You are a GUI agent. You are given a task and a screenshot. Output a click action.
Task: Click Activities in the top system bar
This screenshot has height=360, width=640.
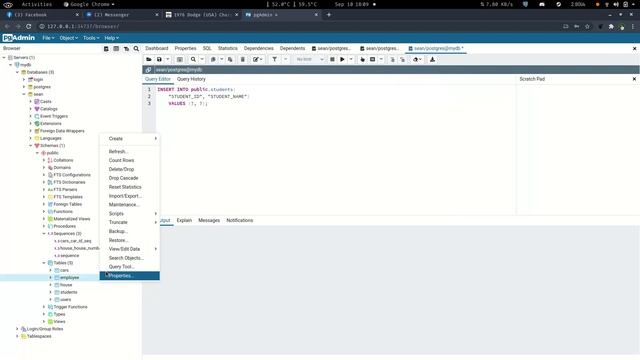[37, 4]
